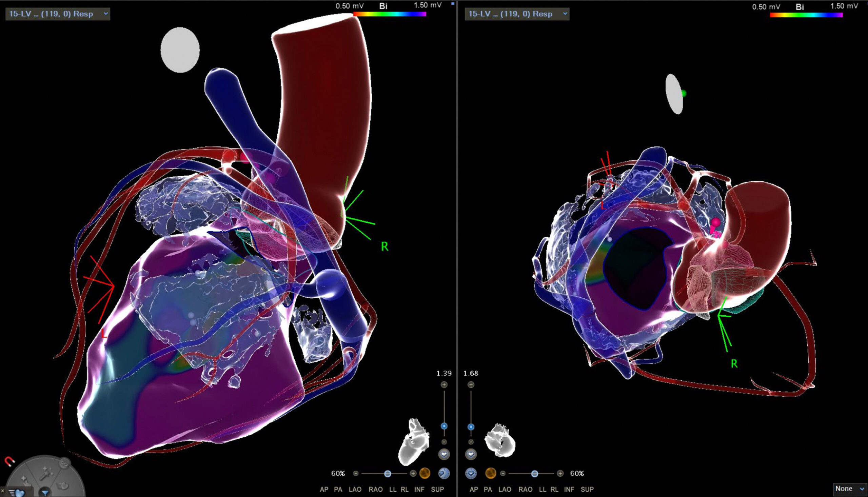
Task: Select LAO view in left pane
Action: click(x=355, y=489)
